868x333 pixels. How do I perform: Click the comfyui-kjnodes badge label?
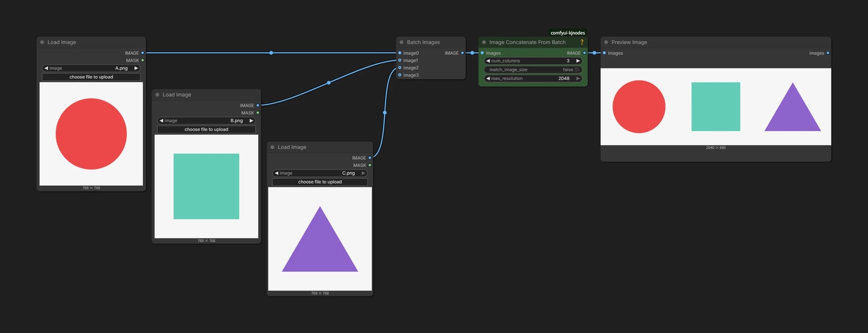pyautogui.click(x=567, y=33)
